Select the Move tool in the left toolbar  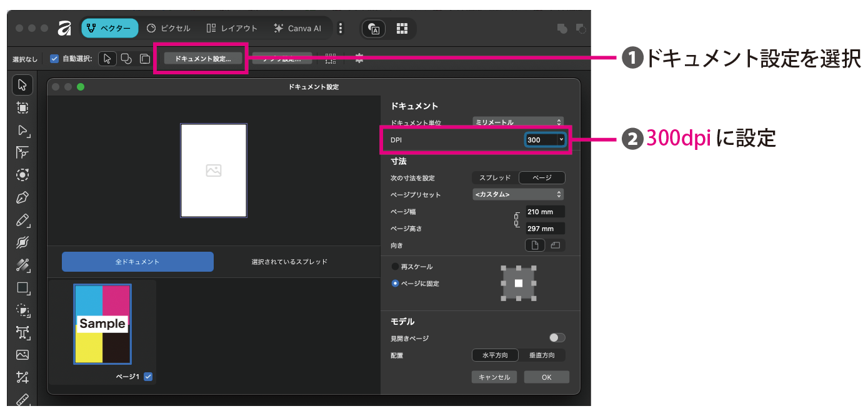(x=22, y=85)
